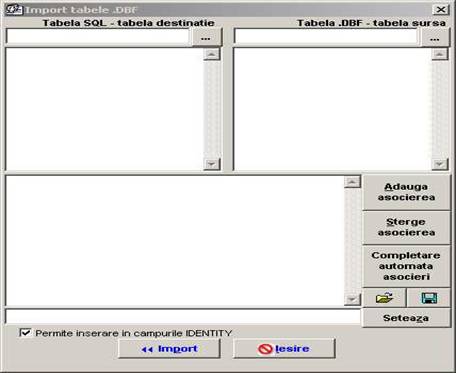Click the DBF source table path field

coord(326,37)
